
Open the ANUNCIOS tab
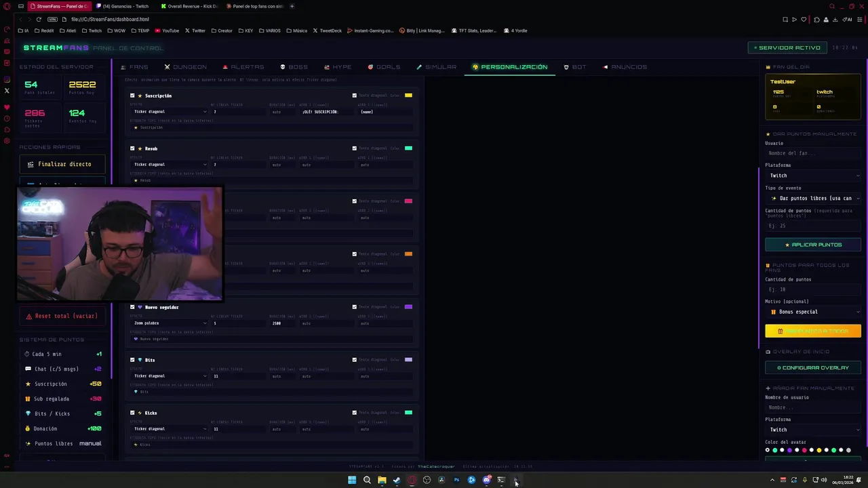point(625,67)
